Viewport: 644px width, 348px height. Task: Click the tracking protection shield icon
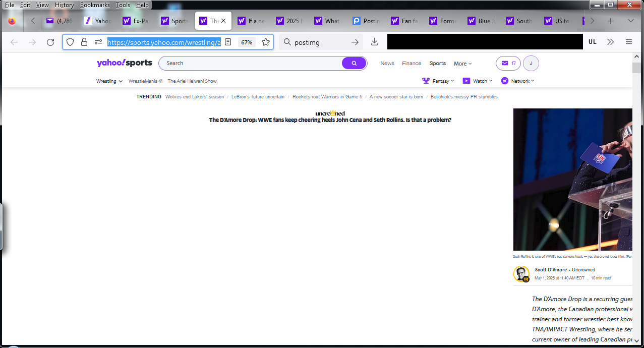pyautogui.click(x=70, y=42)
